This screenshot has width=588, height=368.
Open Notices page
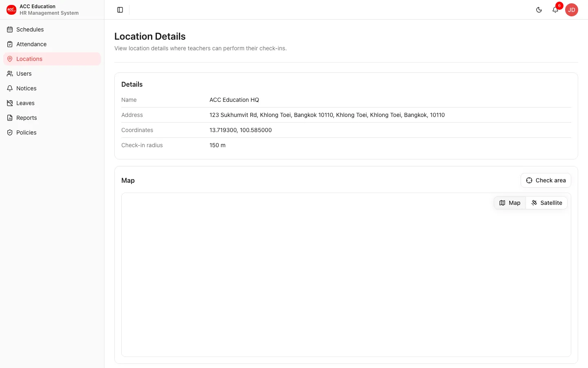click(52, 88)
